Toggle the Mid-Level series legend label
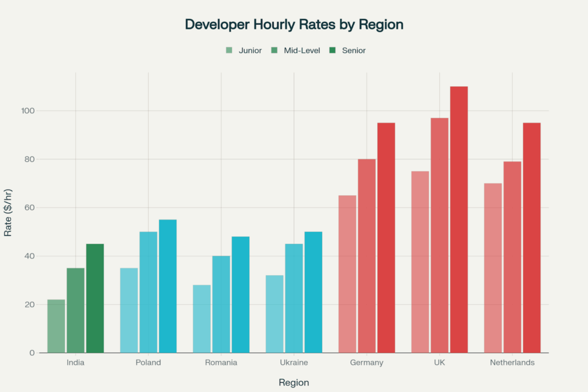The width and height of the screenshot is (588, 392). coord(303,51)
